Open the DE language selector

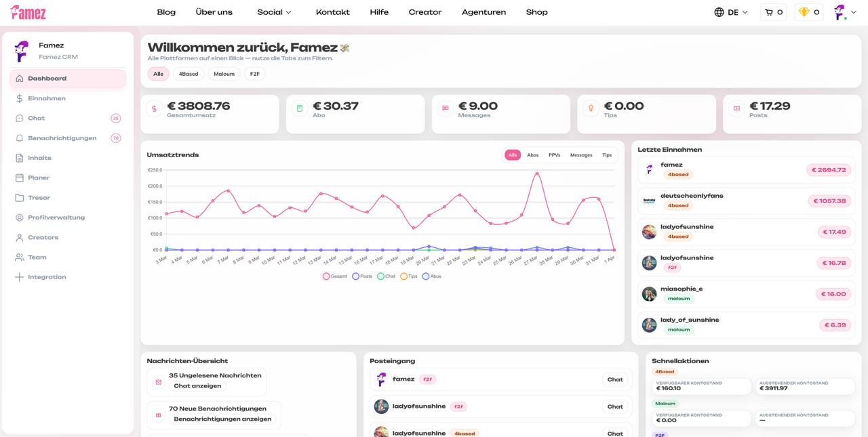tap(732, 12)
